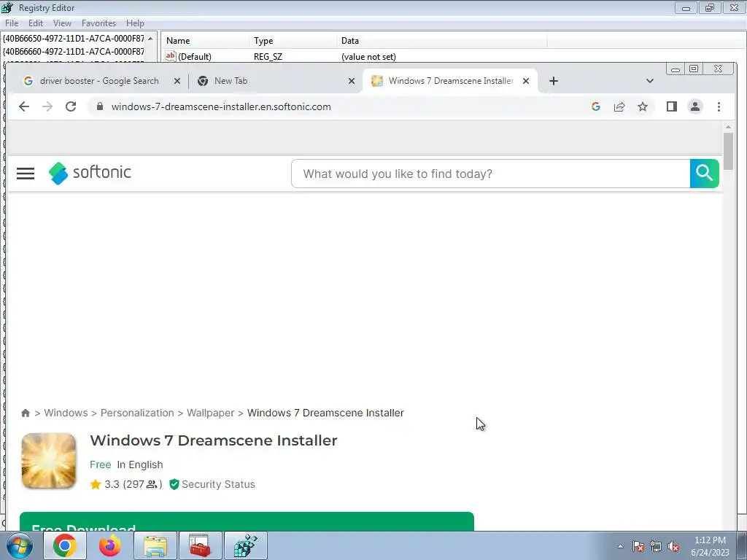The height and width of the screenshot is (560, 747).
Task: Click the Softonic search magnifier button
Action: pos(704,174)
